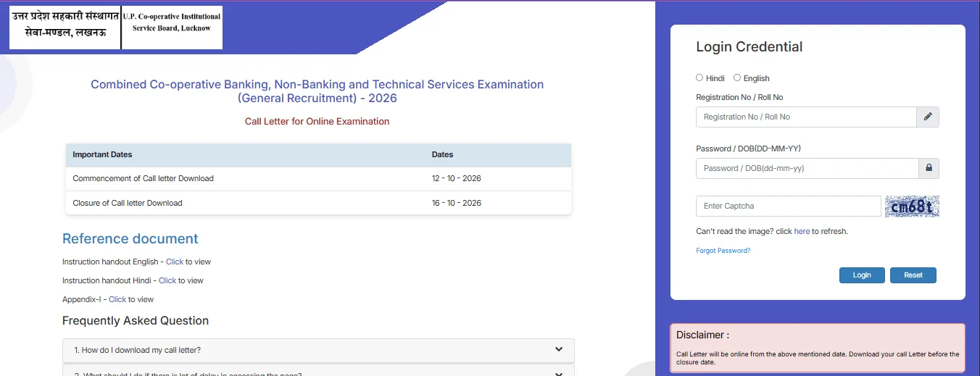Click the 'Reference document' heading

pyautogui.click(x=130, y=238)
